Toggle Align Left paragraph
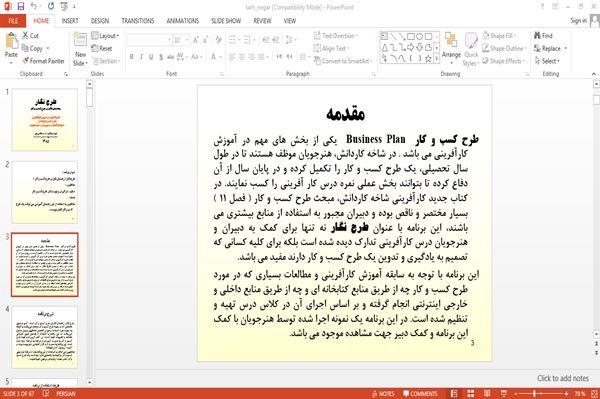The image size is (600, 399). click(232, 57)
